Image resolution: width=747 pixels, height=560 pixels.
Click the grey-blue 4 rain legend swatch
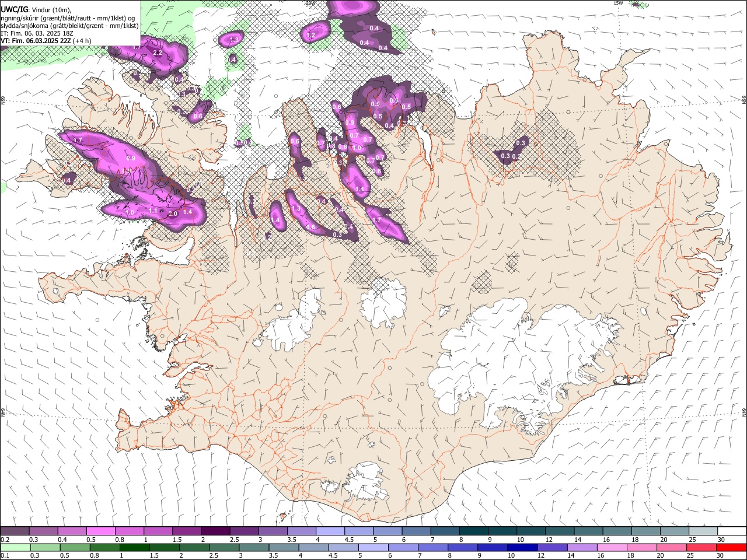pyautogui.click(x=313, y=547)
